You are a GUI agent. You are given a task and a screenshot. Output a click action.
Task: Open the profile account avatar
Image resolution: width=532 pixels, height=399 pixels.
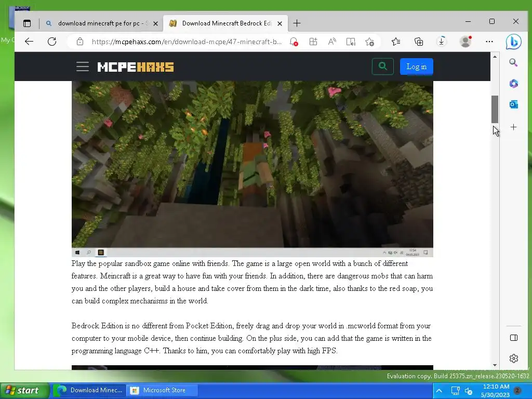click(465, 42)
